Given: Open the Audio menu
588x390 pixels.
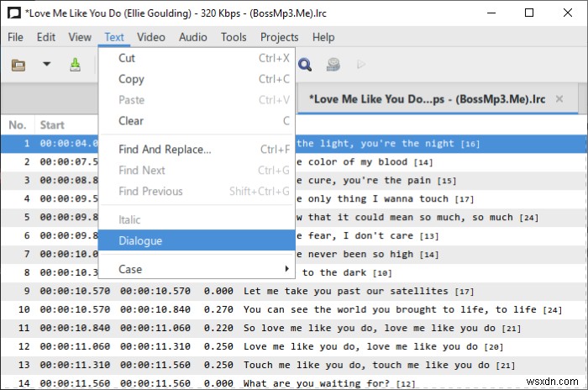Looking at the screenshot, I should [193, 37].
